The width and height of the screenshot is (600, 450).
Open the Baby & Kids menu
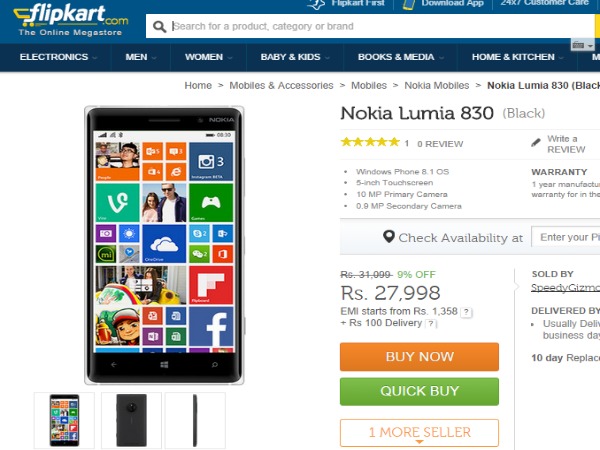[294, 57]
